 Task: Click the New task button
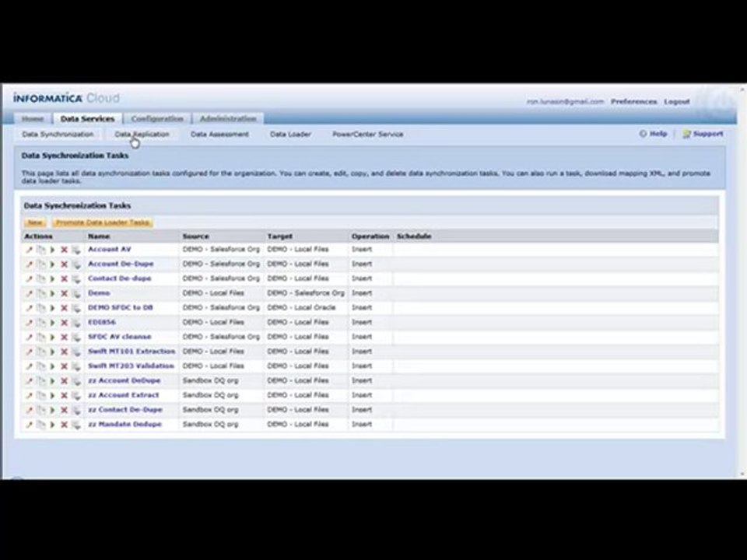[35, 222]
